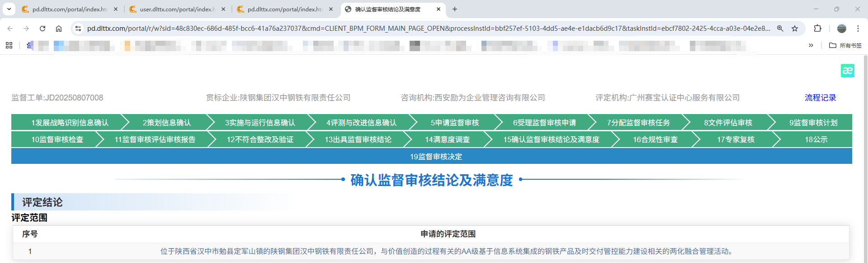Image resolution: width=868 pixels, height=263 pixels.
Task: Click the browser forward arrow
Action: [x=26, y=29]
